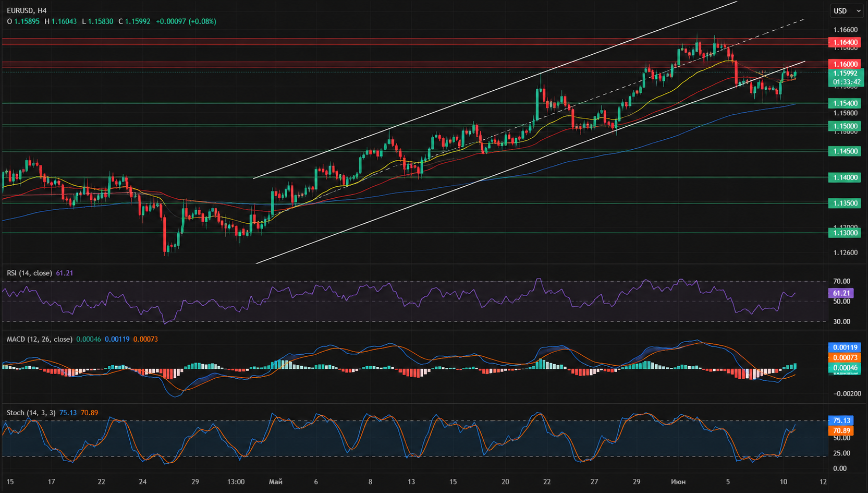Select the 1.13500 green price label

coord(845,203)
